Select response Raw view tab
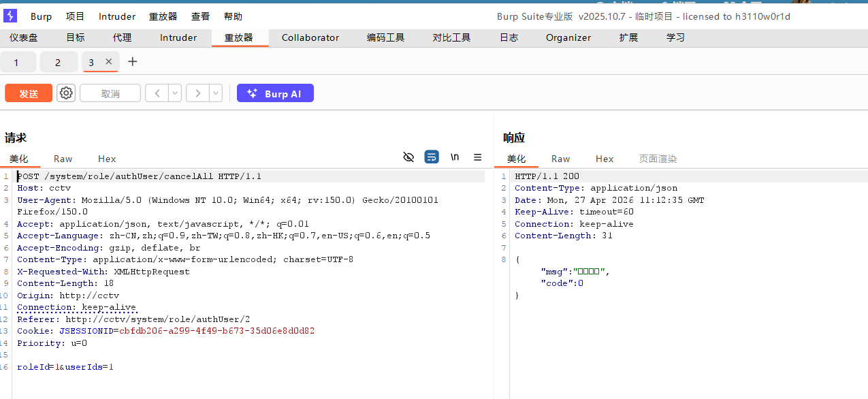Viewport: 868px width, 399px height. pyautogui.click(x=561, y=159)
